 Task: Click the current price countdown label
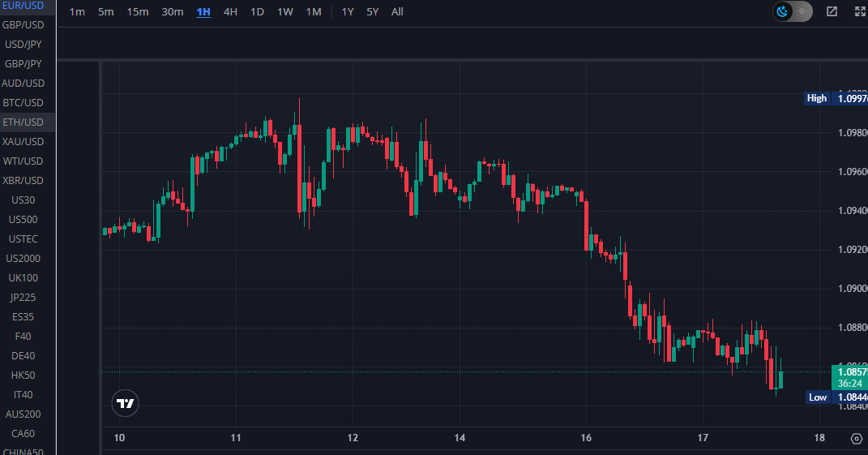coord(849,377)
